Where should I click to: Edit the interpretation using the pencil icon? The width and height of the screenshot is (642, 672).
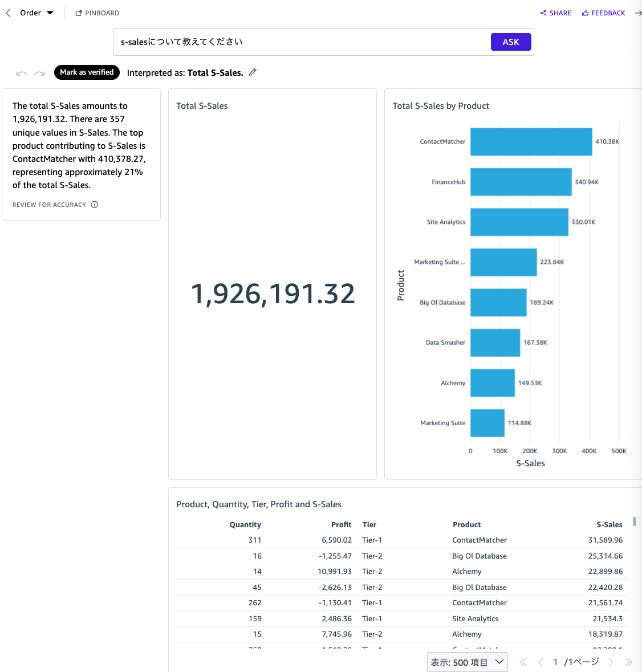pyautogui.click(x=253, y=72)
